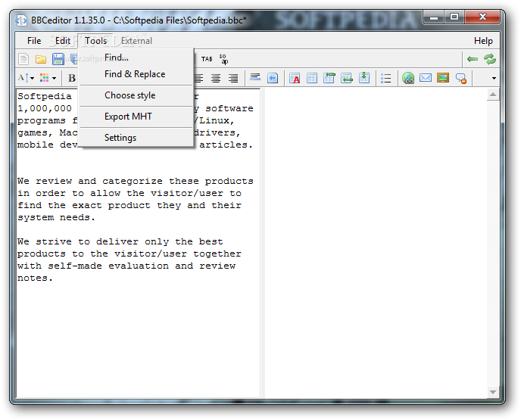The width and height of the screenshot is (521, 420).
Task: Save the file with the floppy disk icon
Action: pos(58,60)
